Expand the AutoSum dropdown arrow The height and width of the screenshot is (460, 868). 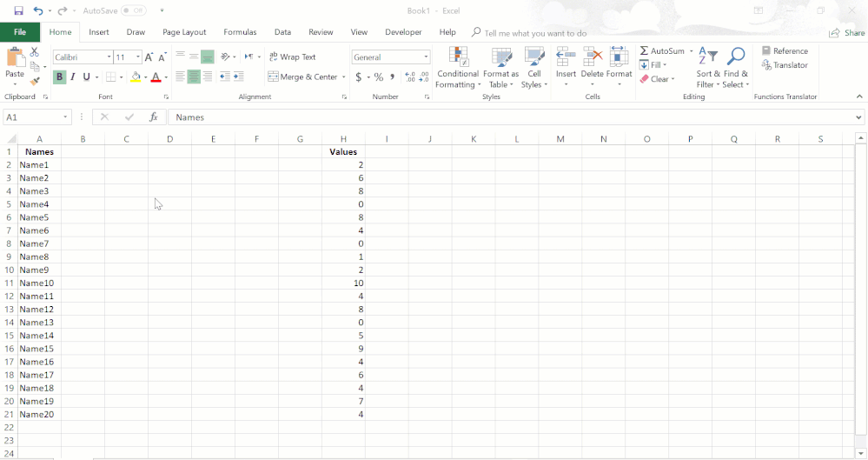(x=691, y=51)
